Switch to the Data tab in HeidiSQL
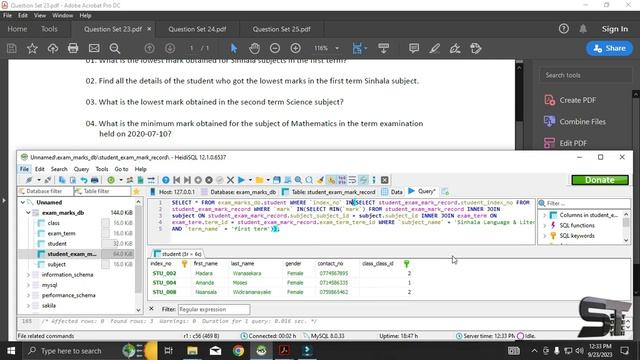Image resolution: width=640 pixels, height=360 pixels. click(x=392, y=191)
